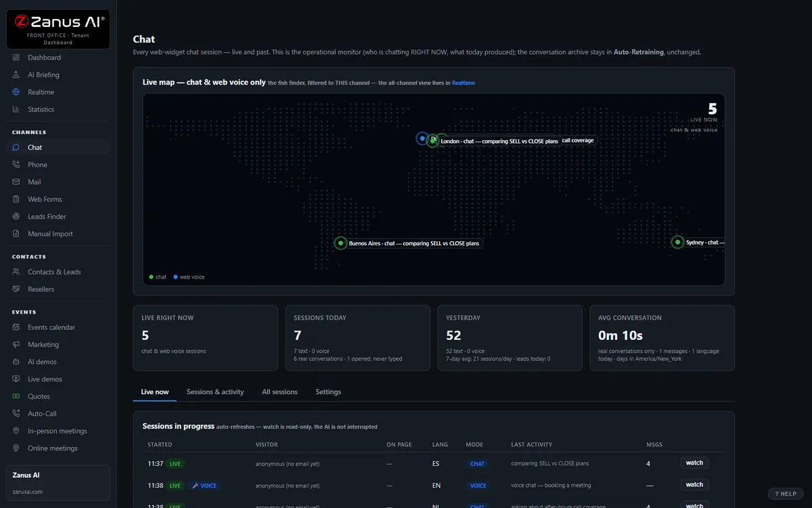Click the LIVE badge on 11:37 row
Screen dimensions: 812x508
(175, 464)
